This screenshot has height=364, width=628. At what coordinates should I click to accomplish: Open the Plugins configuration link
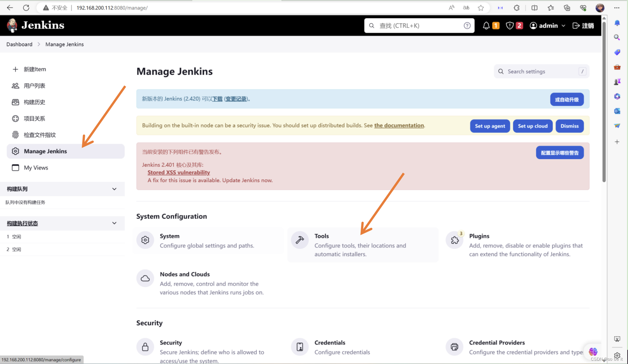518,245
